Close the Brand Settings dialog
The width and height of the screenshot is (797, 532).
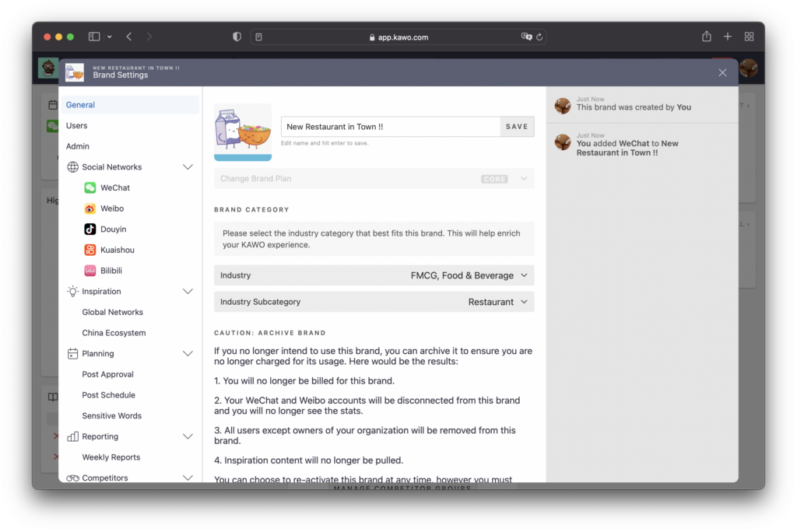[722, 72]
